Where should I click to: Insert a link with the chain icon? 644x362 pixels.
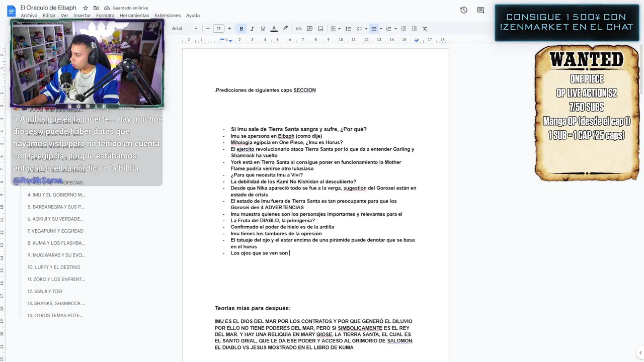(299, 29)
